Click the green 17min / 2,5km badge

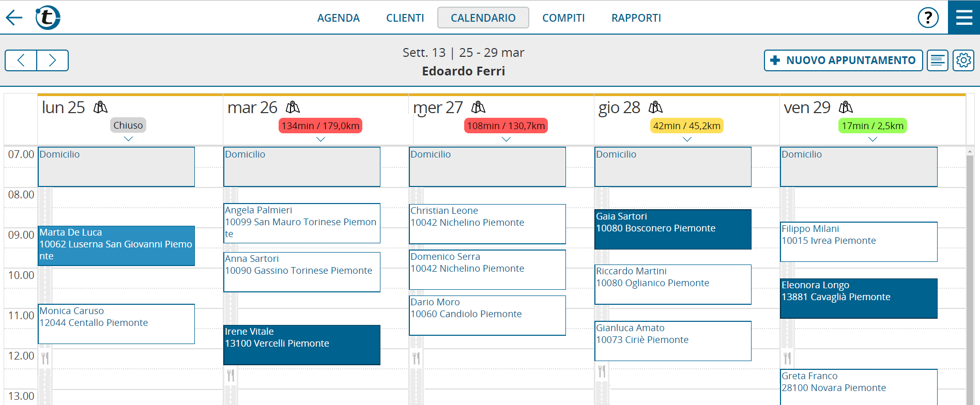872,126
